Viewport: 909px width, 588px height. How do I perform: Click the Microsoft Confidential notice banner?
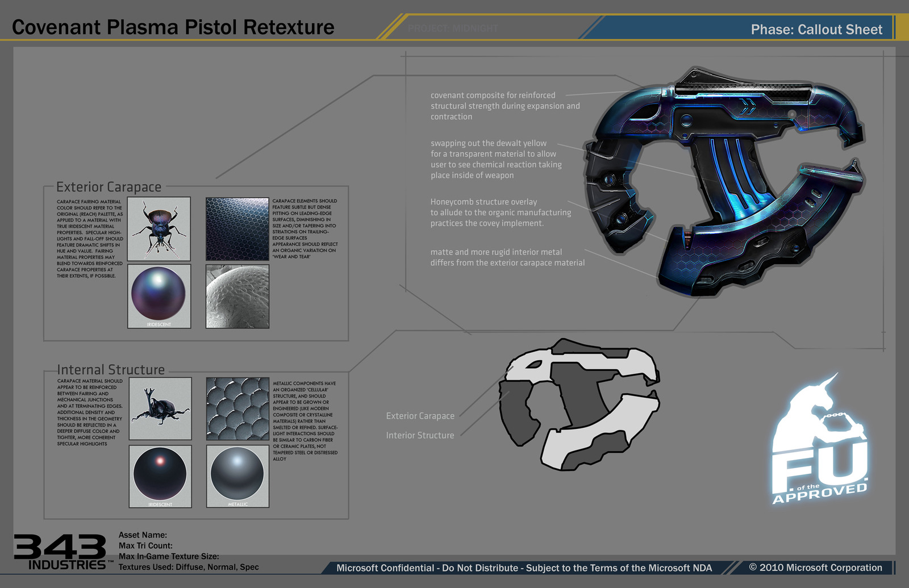(x=524, y=568)
